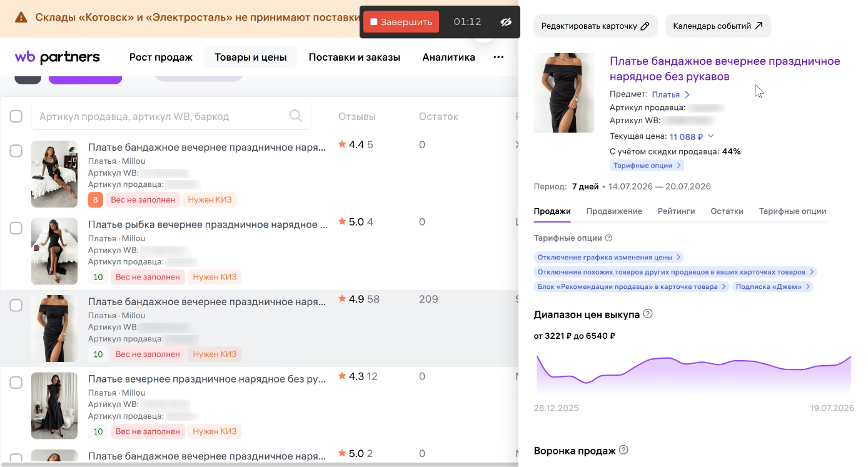Stop recording with Завершить button
Image resolution: width=868 pixels, height=467 pixels.
[401, 22]
